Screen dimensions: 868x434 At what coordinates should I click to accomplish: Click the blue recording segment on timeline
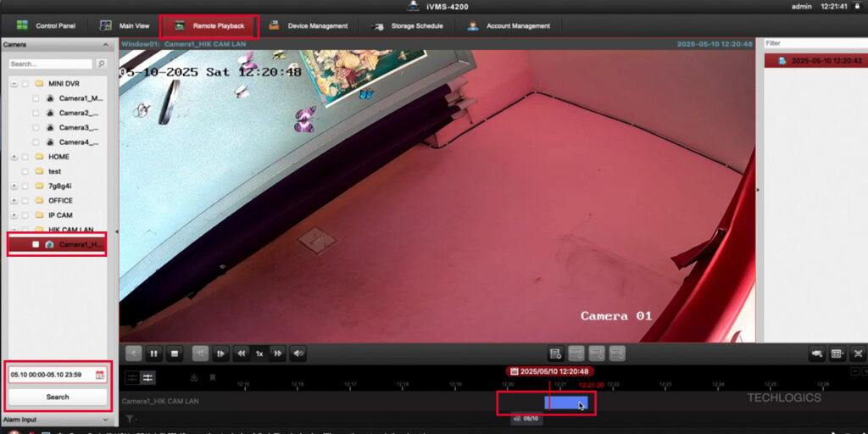coord(565,403)
